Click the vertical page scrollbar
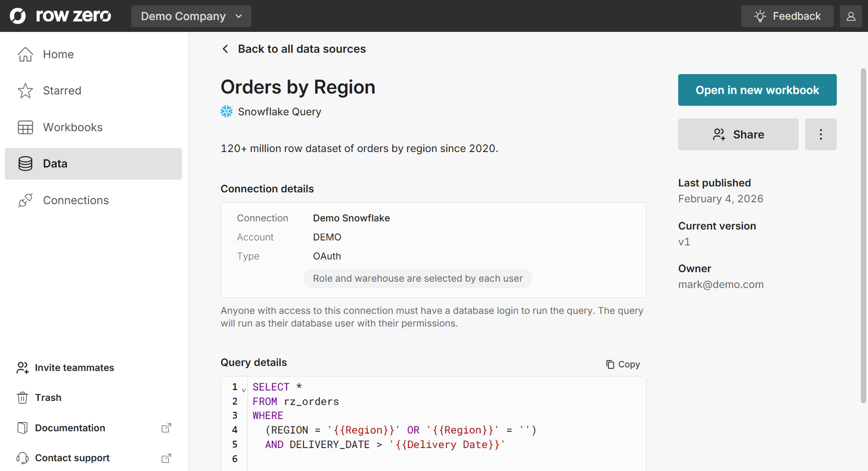The height and width of the screenshot is (471, 868). point(863,236)
